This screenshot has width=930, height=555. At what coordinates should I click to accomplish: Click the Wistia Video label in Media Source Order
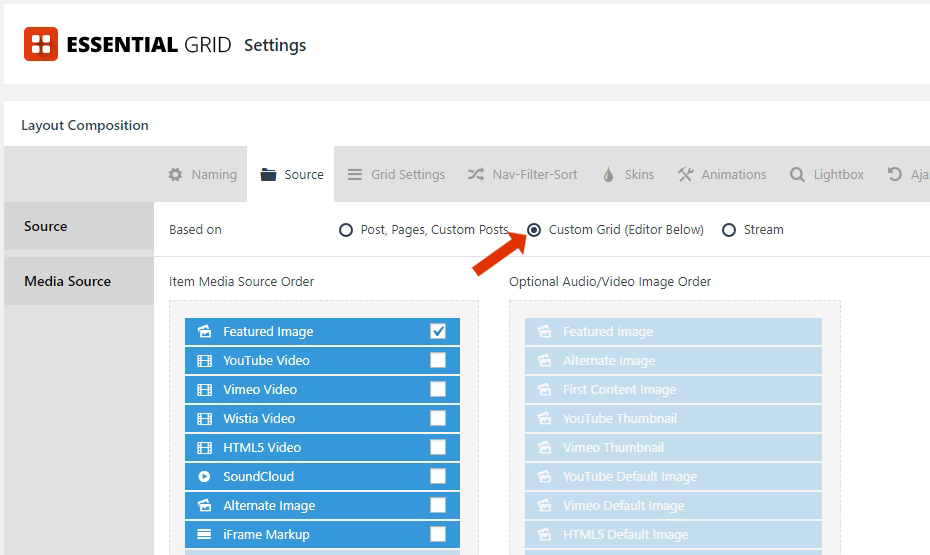tap(259, 419)
